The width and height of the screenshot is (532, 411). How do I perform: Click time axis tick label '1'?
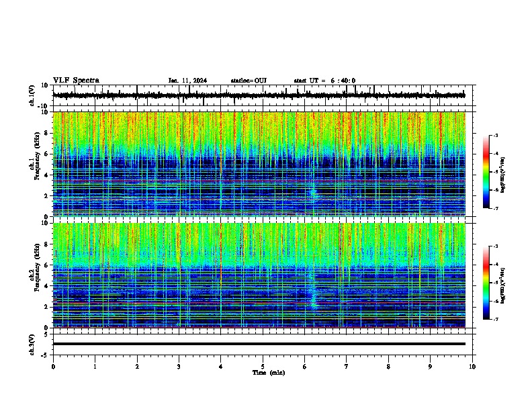click(x=95, y=367)
